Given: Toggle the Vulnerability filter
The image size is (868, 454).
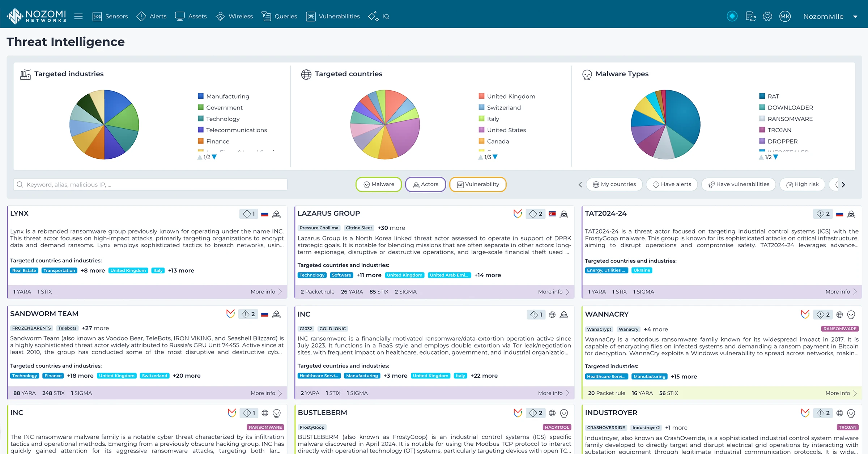Looking at the screenshot, I should [x=478, y=184].
